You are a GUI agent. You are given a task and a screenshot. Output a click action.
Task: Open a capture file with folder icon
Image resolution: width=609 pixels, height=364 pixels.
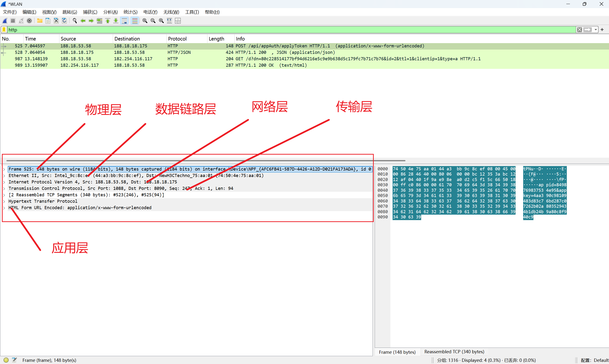tap(40, 21)
